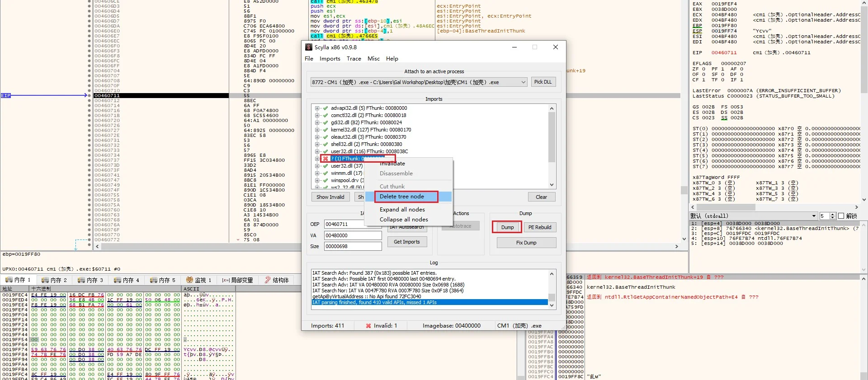Open the File menu in Scylla

tap(309, 59)
